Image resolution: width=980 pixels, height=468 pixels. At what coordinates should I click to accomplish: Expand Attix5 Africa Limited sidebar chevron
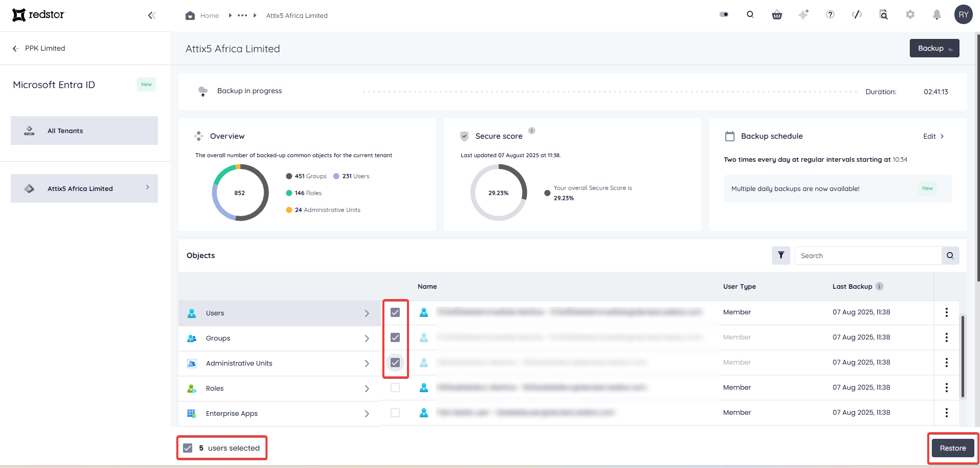coord(148,187)
